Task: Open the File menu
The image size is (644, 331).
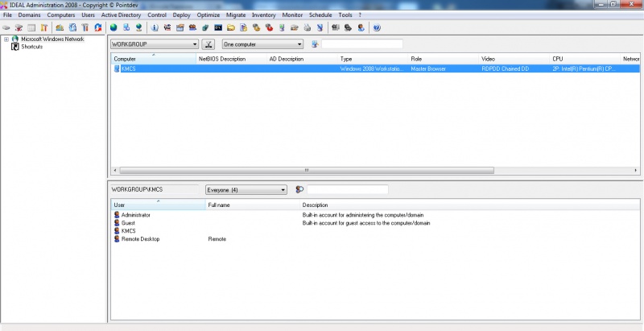Action: [x=7, y=14]
